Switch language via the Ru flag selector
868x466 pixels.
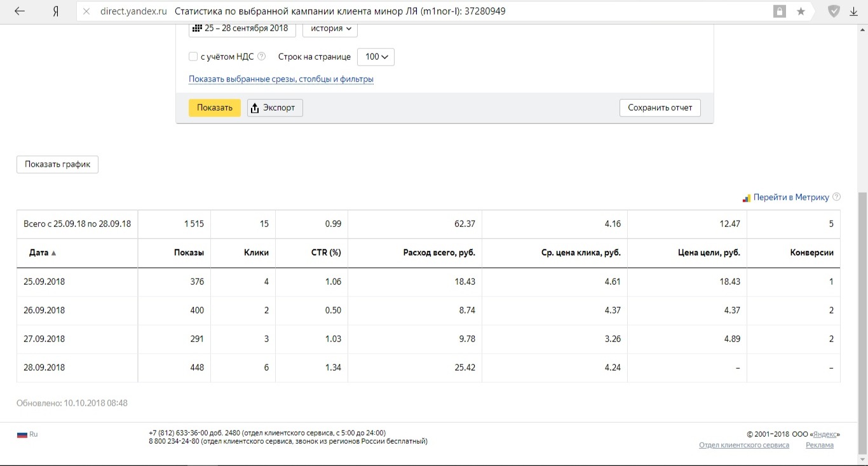pos(27,434)
